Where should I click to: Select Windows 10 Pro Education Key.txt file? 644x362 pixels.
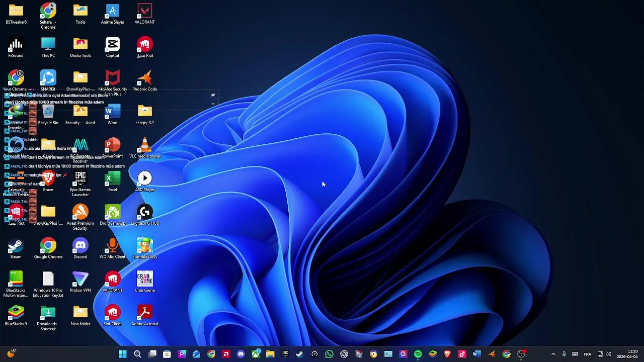[x=48, y=285]
